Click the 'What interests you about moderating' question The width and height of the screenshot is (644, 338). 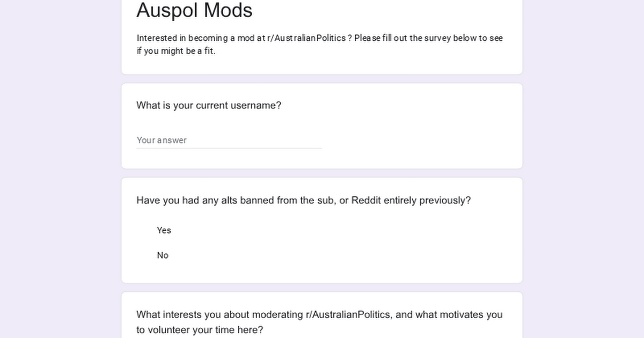(319, 315)
